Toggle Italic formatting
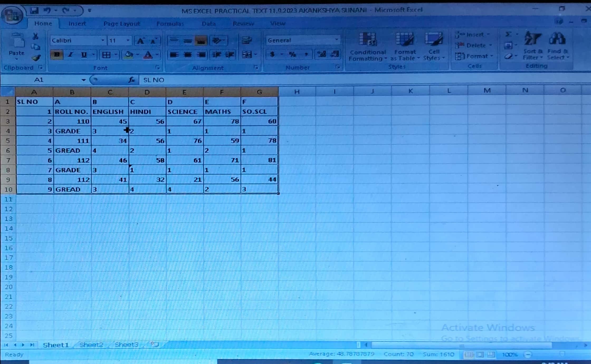 click(x=70, y=55)
